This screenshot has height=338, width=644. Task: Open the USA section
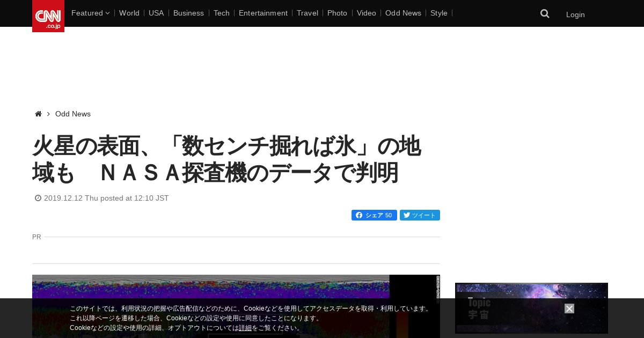156,13
